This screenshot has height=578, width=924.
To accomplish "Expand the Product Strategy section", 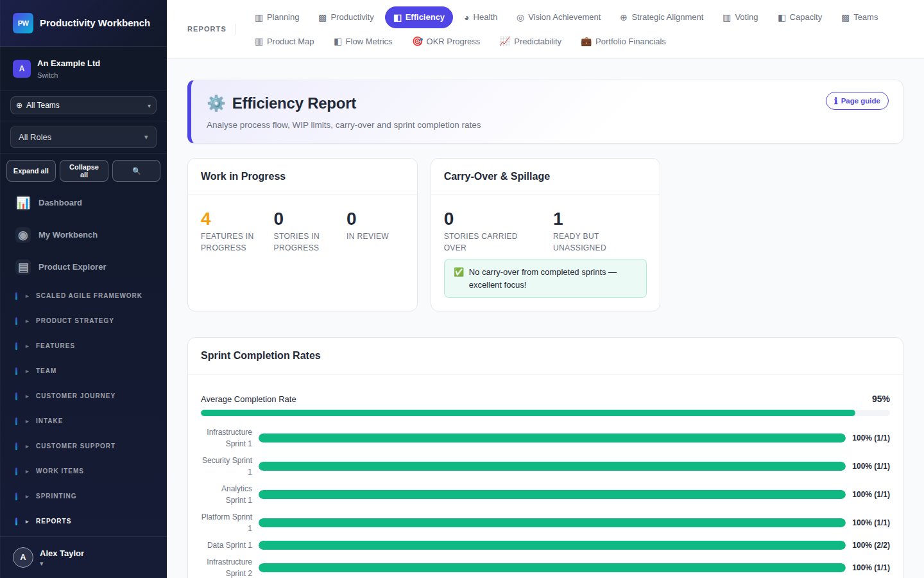I will pyautogui.click(x=83, y=321).
